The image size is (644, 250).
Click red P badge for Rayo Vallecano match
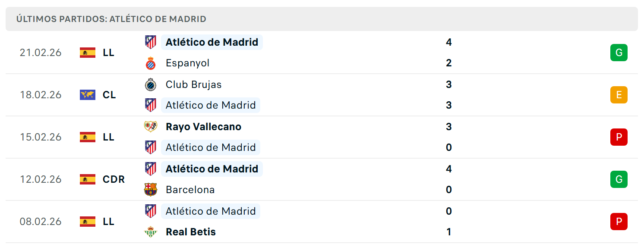click(x=619, y=137)
